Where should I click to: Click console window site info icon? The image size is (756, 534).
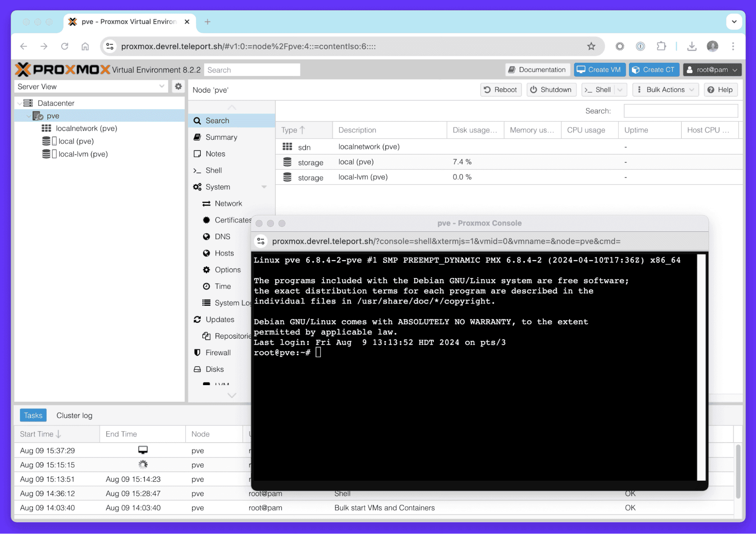tap(261, 241)
